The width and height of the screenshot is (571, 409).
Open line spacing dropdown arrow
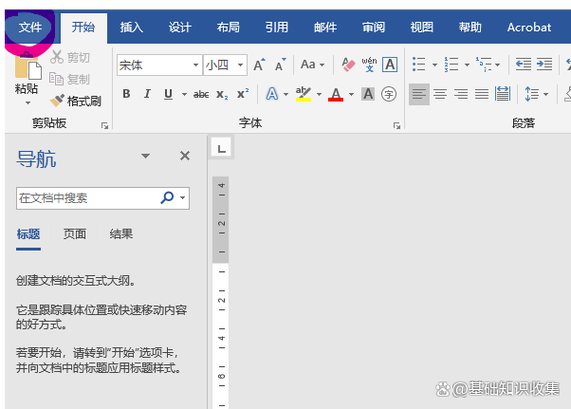tap(546, 94)
